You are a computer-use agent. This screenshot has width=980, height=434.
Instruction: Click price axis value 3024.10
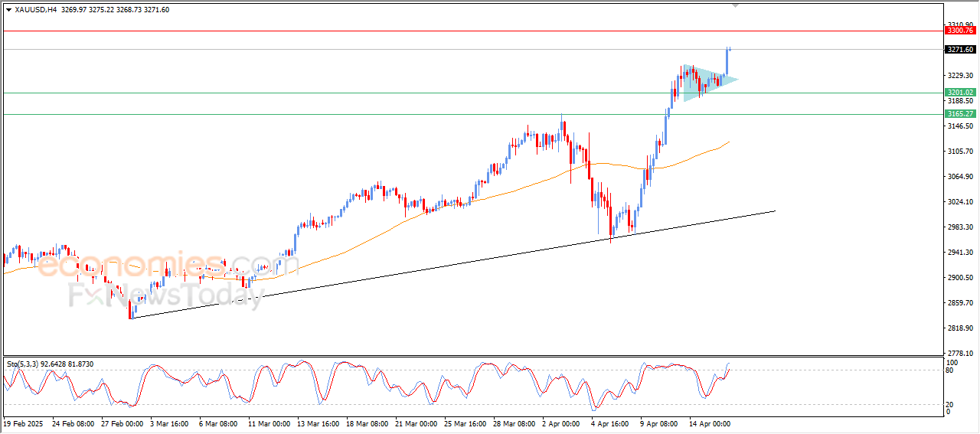pos(960,202)
